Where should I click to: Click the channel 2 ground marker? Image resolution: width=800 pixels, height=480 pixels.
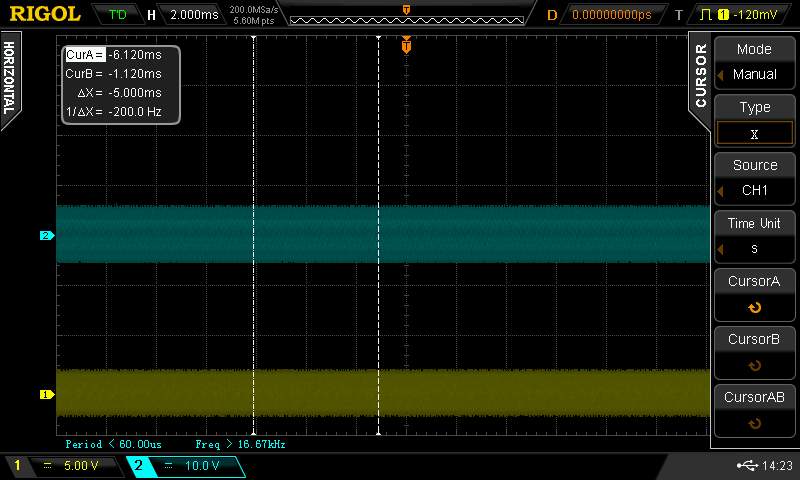coord(46,236)
